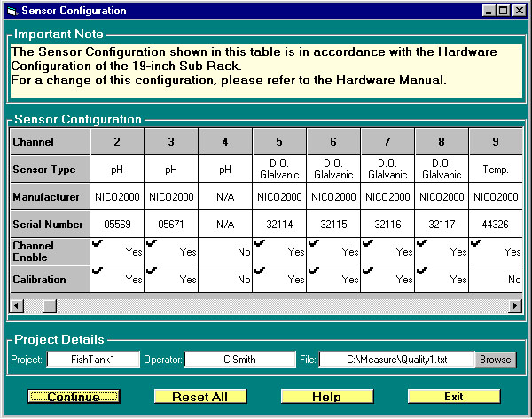Click the horizontal scrollbar thumb
This screenshot has height=419, width=532.
(50, 306)
